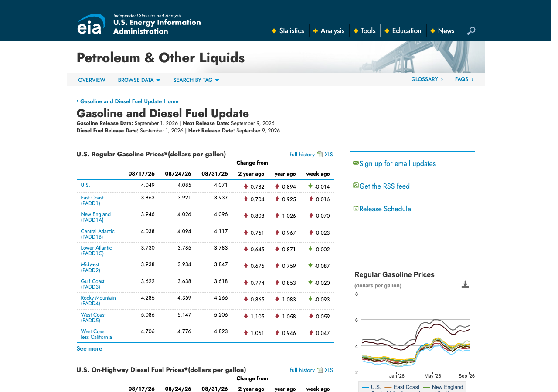Toggle U.S. series in chart legend
Screen dimensions: 558x392
[x=371, y=387]
